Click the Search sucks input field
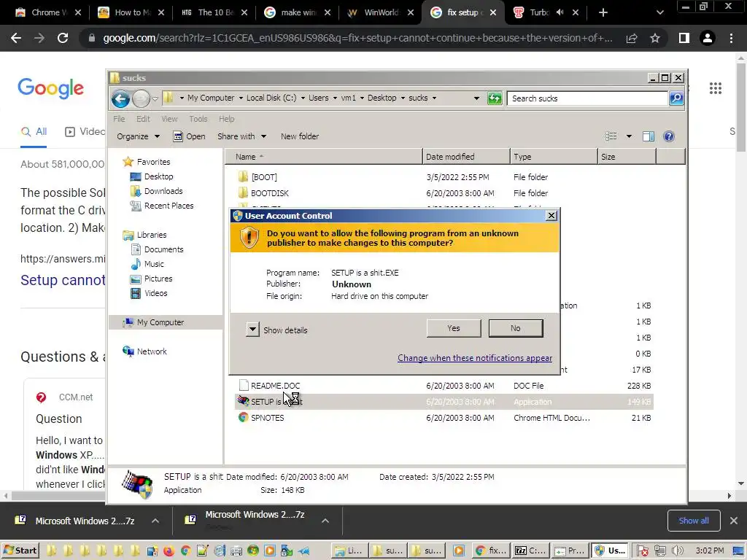This screenshot has height=560, width=747. pyautogui.click(x=587, y=98)
